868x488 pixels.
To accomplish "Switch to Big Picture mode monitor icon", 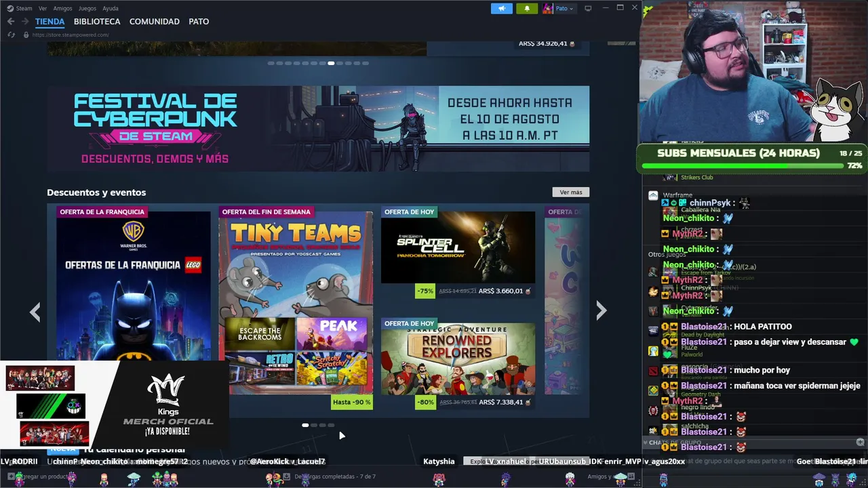I will 588,8.
